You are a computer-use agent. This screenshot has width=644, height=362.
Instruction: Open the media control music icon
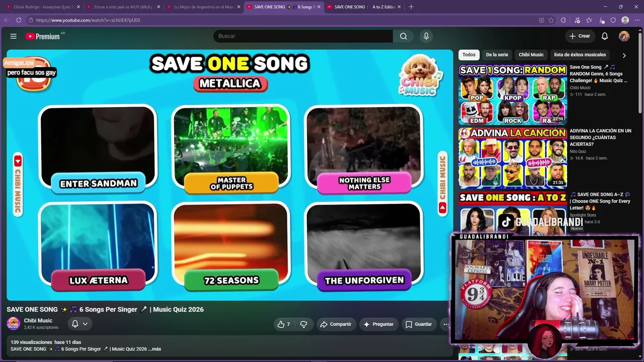pos(577,20)
